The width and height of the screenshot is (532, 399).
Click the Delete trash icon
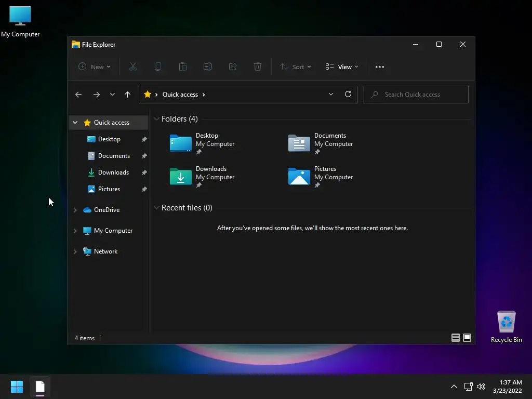point(258,67)
